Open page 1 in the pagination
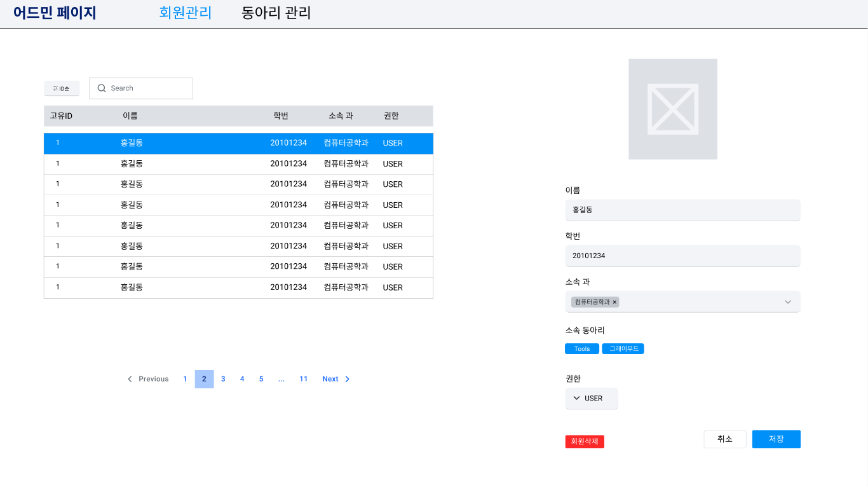 (x=185, y=379)
